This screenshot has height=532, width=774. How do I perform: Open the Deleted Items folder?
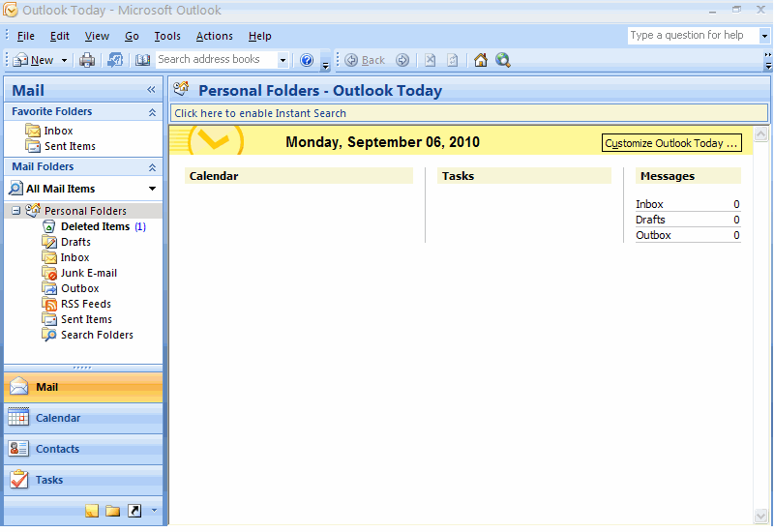click(x=95, y=226)
